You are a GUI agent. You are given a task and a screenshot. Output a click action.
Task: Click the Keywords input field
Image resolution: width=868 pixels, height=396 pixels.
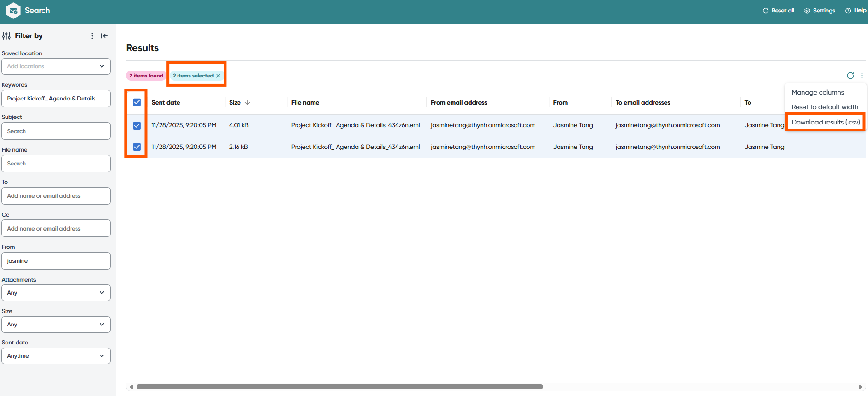56,99
